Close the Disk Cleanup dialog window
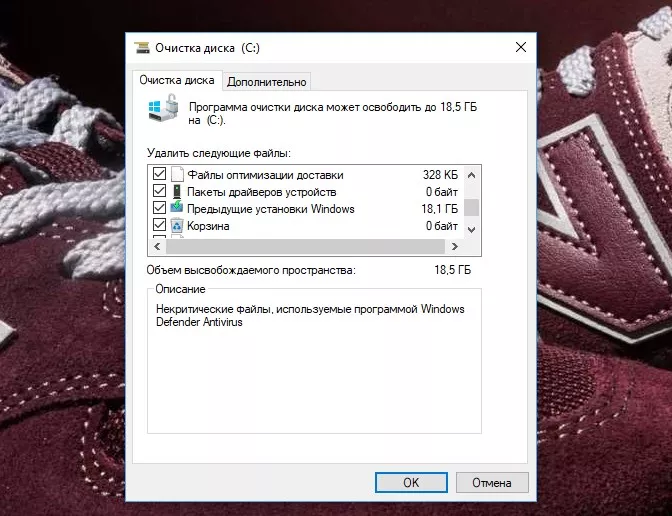Screen dimensions: 672x516 pyautogui.click(x=520, y=47)
